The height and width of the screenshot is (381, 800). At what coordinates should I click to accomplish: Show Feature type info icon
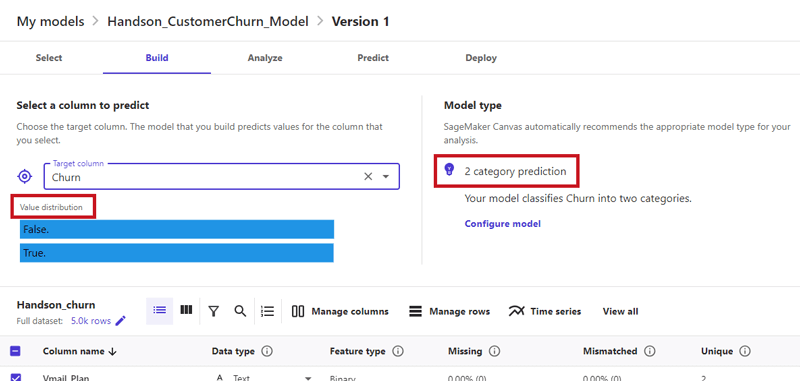click(x=398, y=351)
